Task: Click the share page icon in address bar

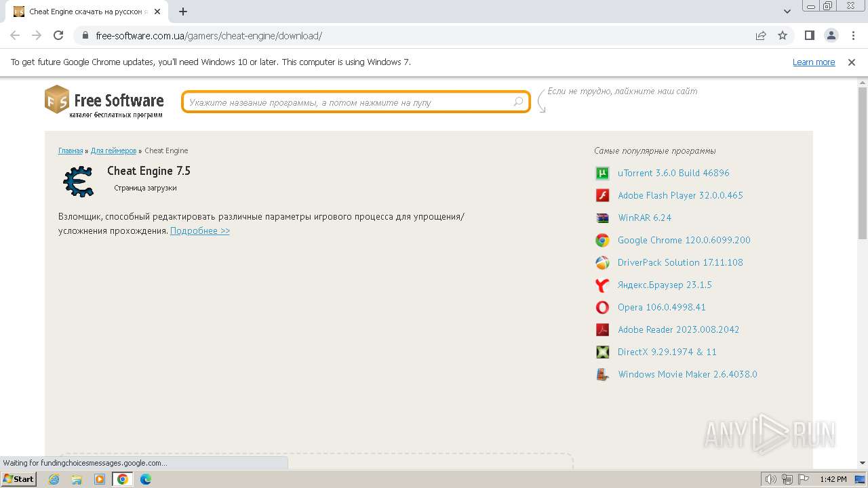Action: [761, 35]
